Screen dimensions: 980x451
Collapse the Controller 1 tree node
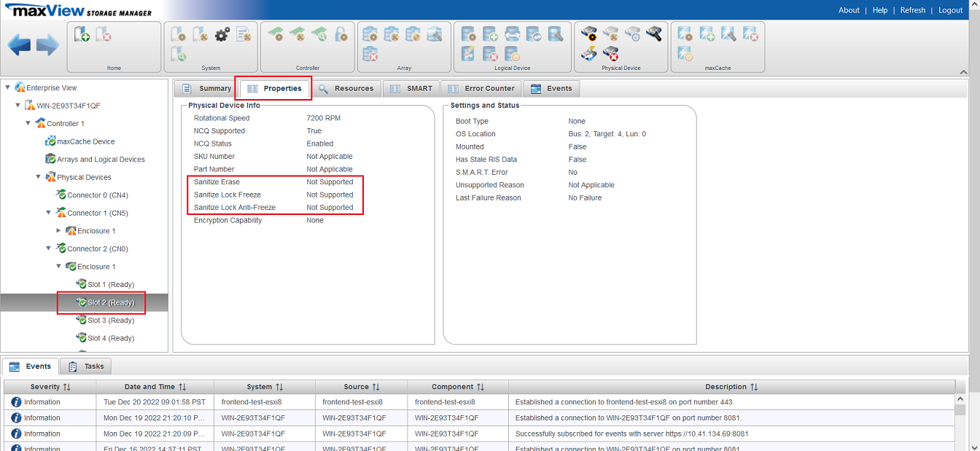pyautogui.click(x=28, y=123)
